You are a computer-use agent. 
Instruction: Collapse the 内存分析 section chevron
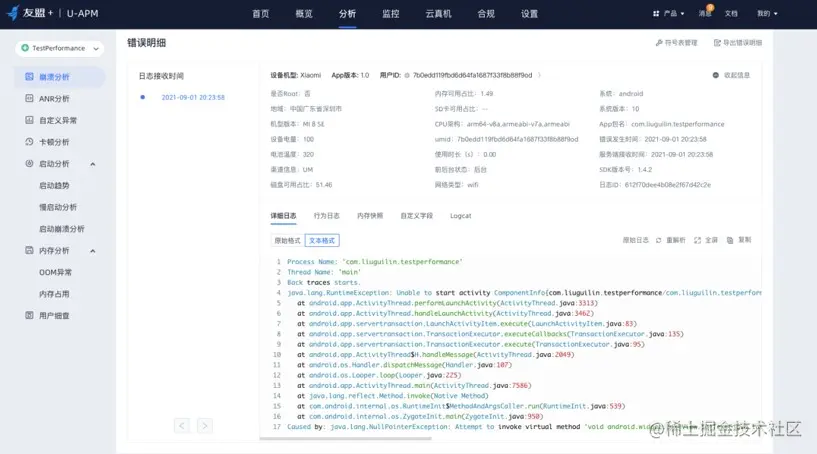tap(93, 251)
